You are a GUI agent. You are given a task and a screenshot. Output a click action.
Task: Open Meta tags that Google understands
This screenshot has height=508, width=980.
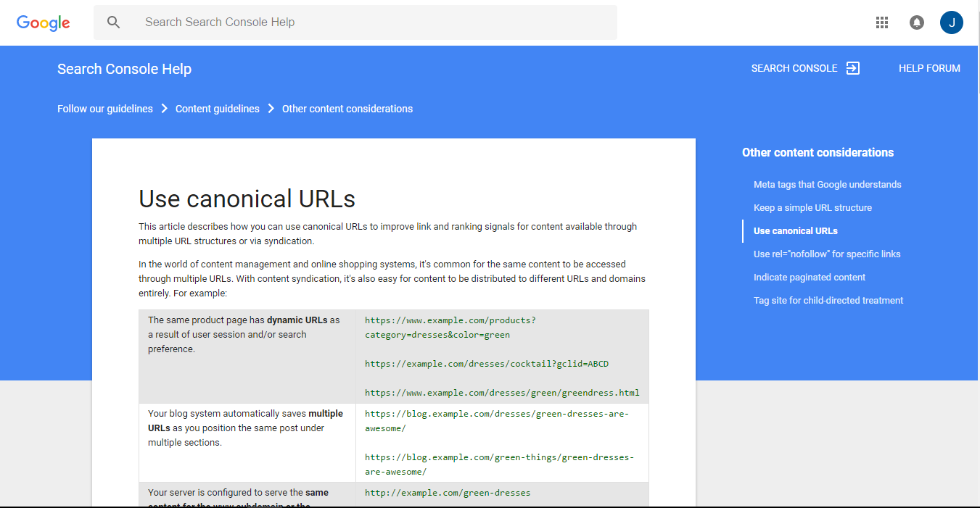pyautogui.click(x=828, y=184)
